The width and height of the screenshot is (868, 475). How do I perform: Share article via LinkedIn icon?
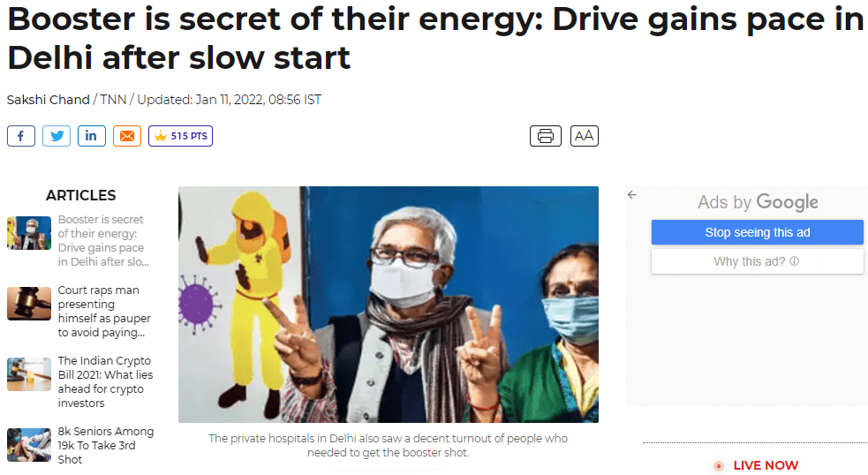[x=92, y=136]
